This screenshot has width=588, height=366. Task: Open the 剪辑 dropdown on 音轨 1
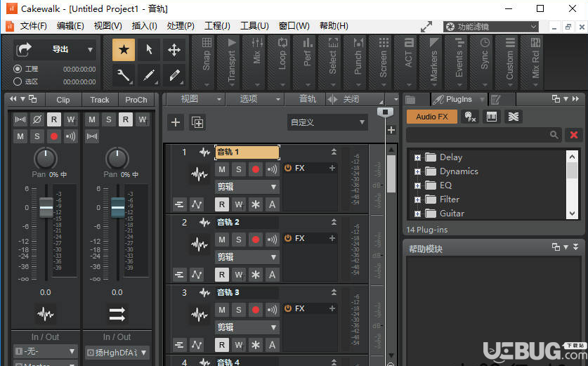pos(247,186)
